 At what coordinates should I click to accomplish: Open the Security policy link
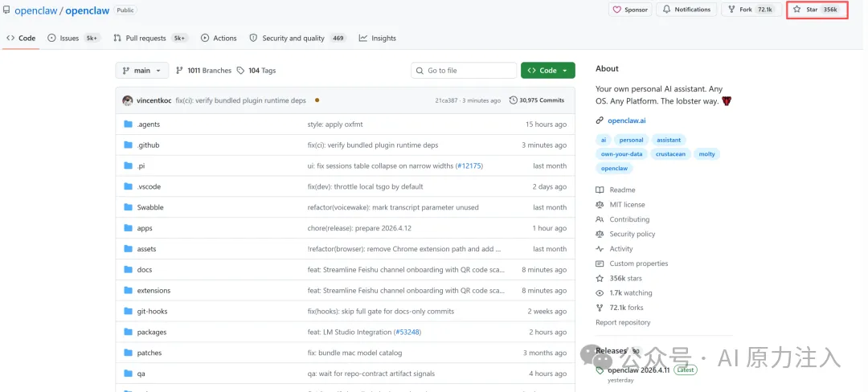point(625,234)
